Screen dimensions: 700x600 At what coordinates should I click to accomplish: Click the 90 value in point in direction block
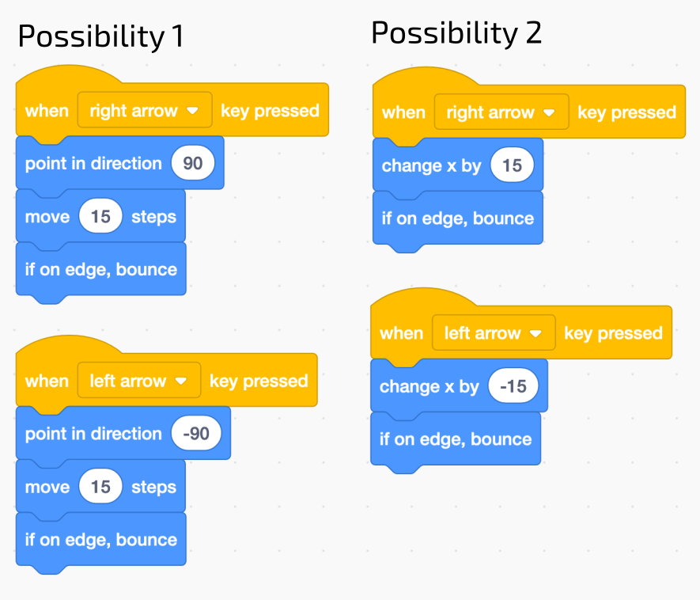(193, 164)
